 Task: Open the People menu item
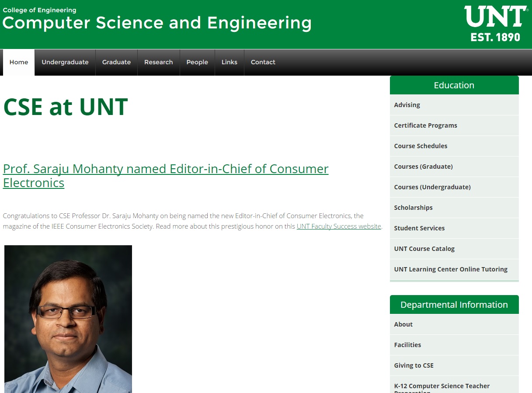point(197,62)
